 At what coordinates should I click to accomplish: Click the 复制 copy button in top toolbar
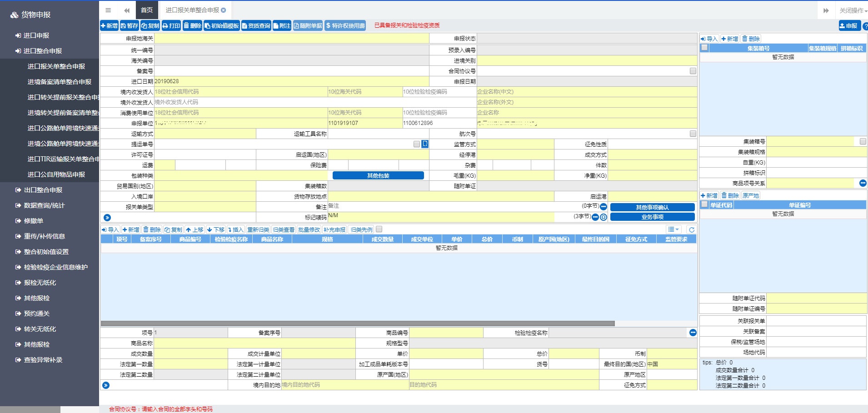click(150, 25)
